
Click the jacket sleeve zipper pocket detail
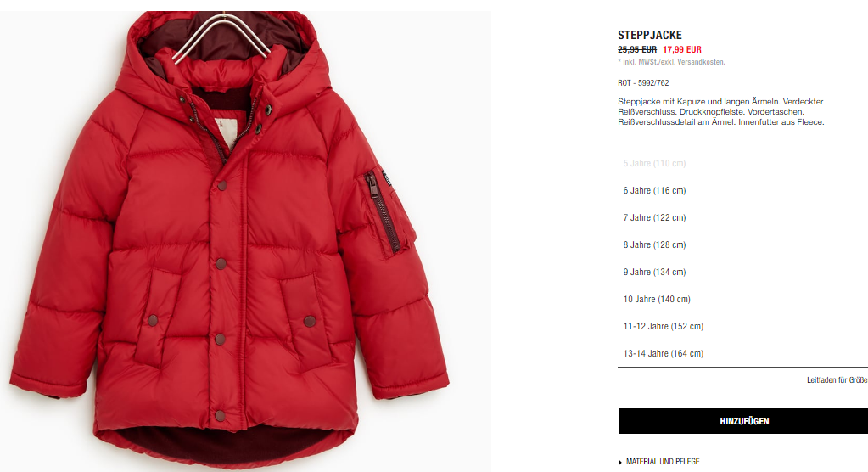pyautogui.click(x=383, y=211)
